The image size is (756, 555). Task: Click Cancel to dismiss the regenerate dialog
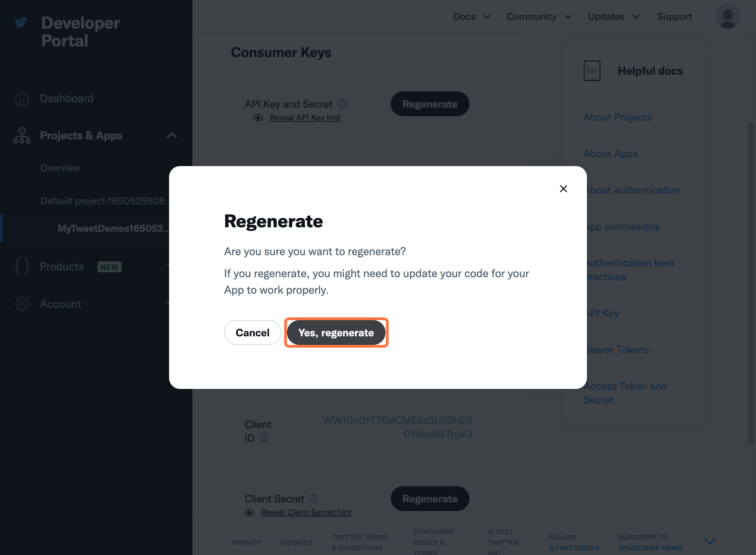252,333
